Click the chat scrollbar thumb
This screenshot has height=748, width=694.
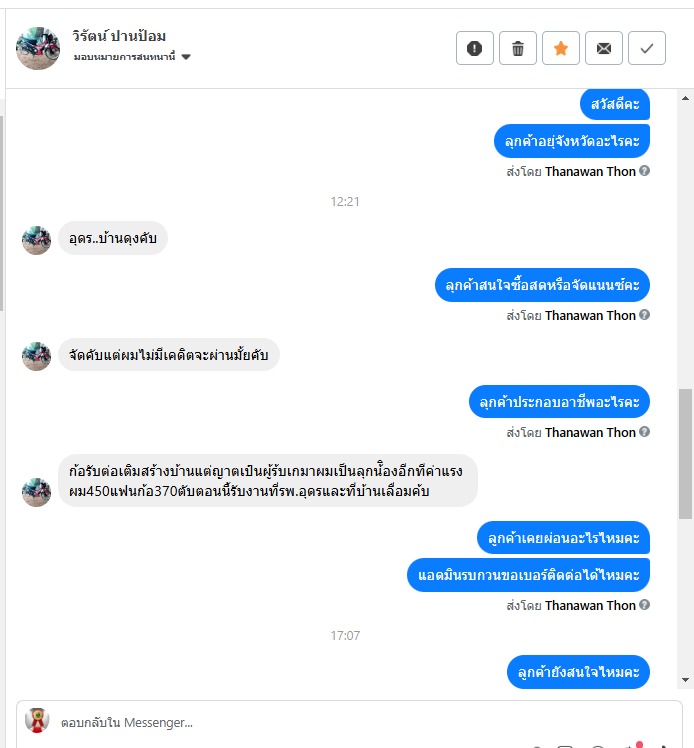point(685,454)
